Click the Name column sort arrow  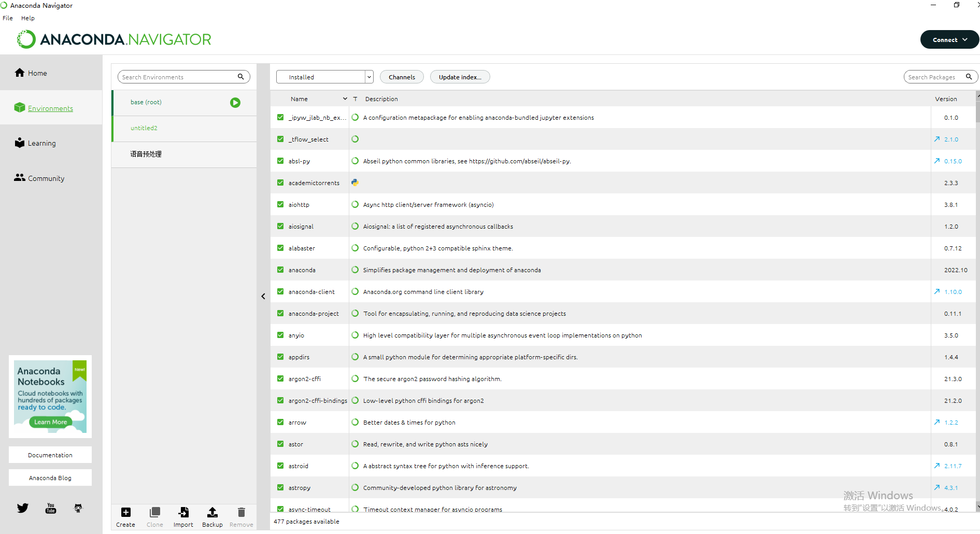[345, 99]
